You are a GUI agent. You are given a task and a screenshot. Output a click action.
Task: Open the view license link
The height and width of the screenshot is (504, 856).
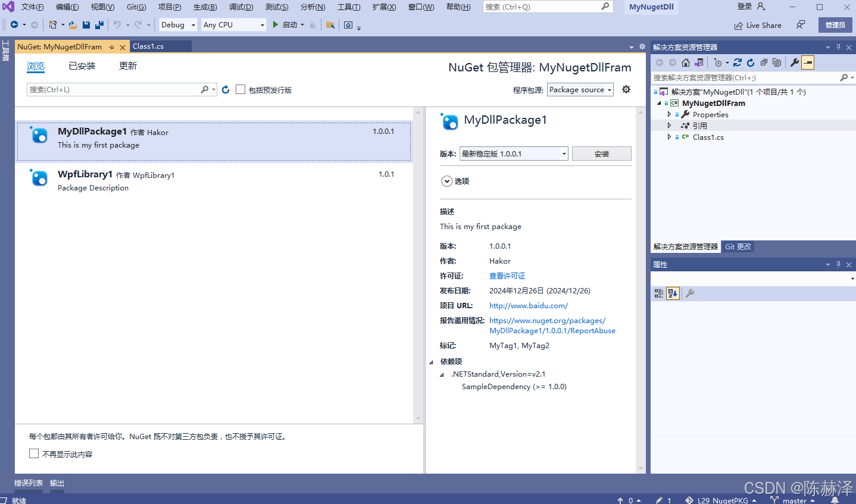pos(507,276)
